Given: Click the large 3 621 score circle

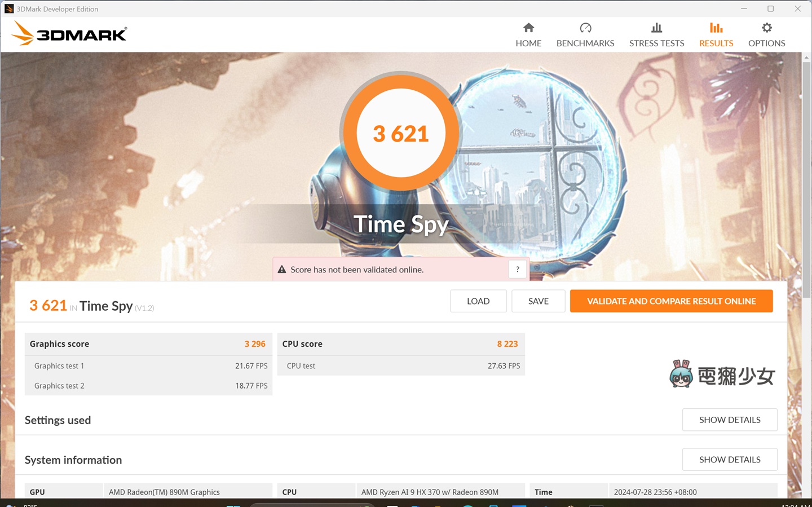Looking at the screenshot, I should 401,134.
